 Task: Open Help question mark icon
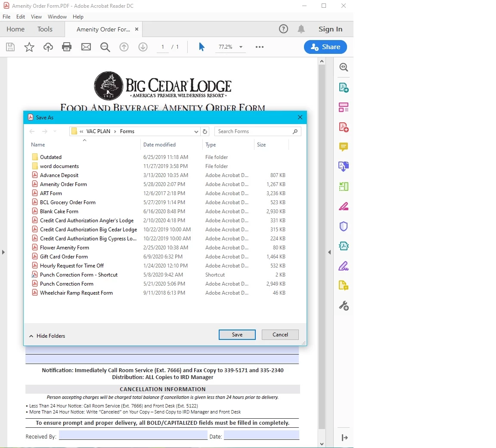click(x=283, y=29)
